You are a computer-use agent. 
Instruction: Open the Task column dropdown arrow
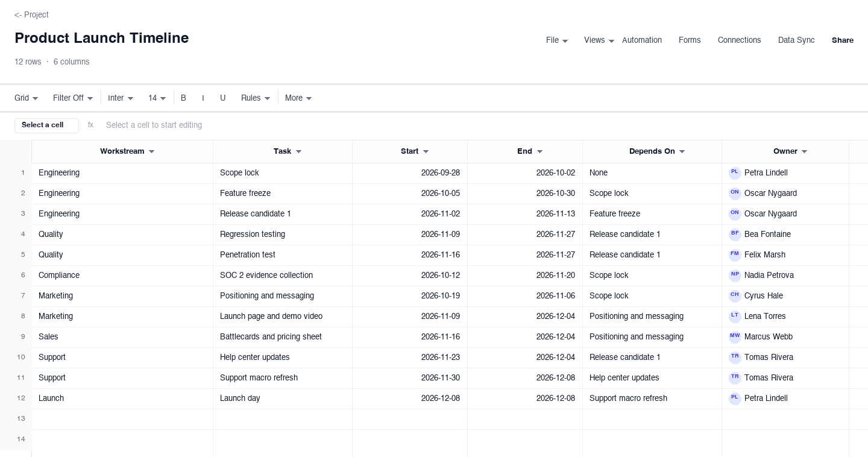point(298,152)
